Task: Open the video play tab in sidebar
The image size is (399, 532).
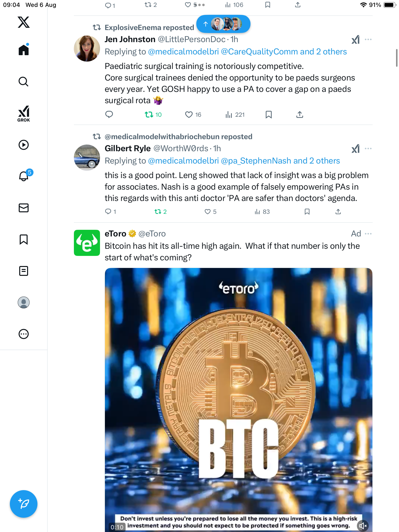Action: [x=24, y=145]
